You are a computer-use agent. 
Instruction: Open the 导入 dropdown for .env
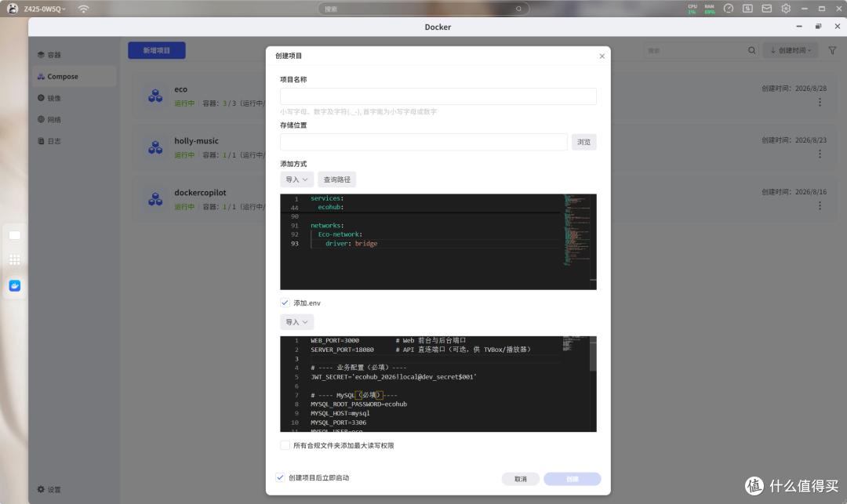point(296,322)
